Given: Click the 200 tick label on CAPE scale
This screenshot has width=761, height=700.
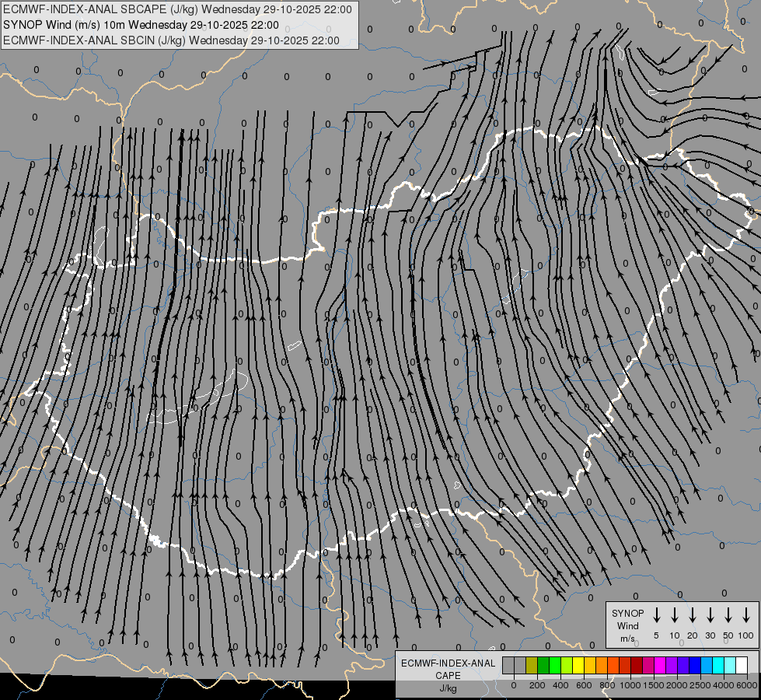Looking at the screenshot, I should coord(537,685).
